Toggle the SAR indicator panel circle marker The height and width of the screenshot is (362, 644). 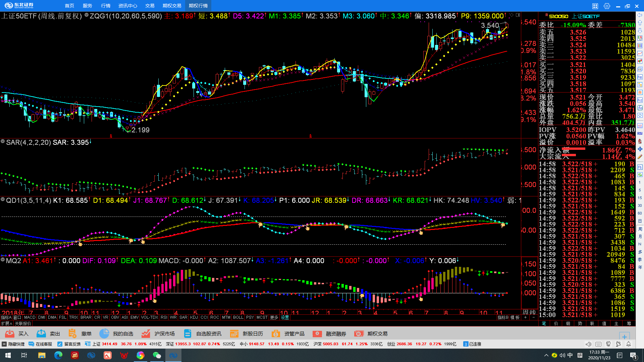3,142
